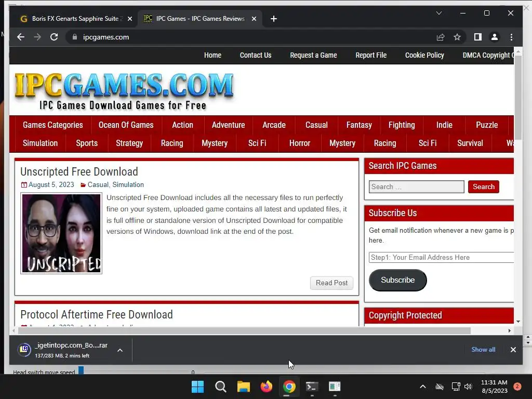Viewport: 532px width, 399px height.
Task: Select the Action category
Action: (182, 125)
